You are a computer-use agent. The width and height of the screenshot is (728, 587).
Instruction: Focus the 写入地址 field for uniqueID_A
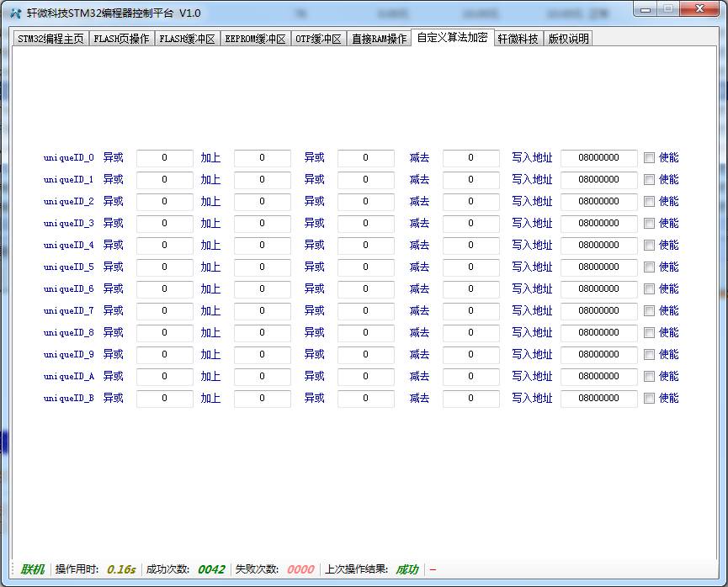tap(599, 376)
